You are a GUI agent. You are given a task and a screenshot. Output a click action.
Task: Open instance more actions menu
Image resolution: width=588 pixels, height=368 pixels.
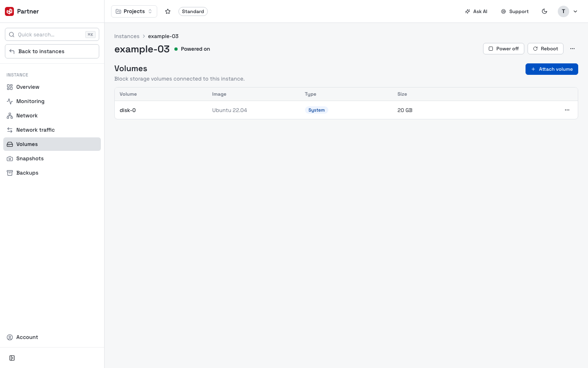click(x=572, y=49)
